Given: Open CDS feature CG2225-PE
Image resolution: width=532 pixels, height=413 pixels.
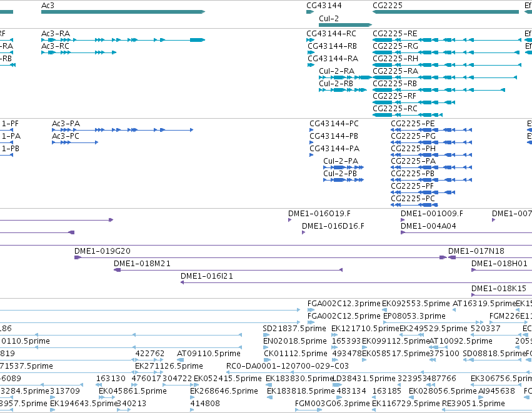Looking at the screenshot, I should pos(431,130).
